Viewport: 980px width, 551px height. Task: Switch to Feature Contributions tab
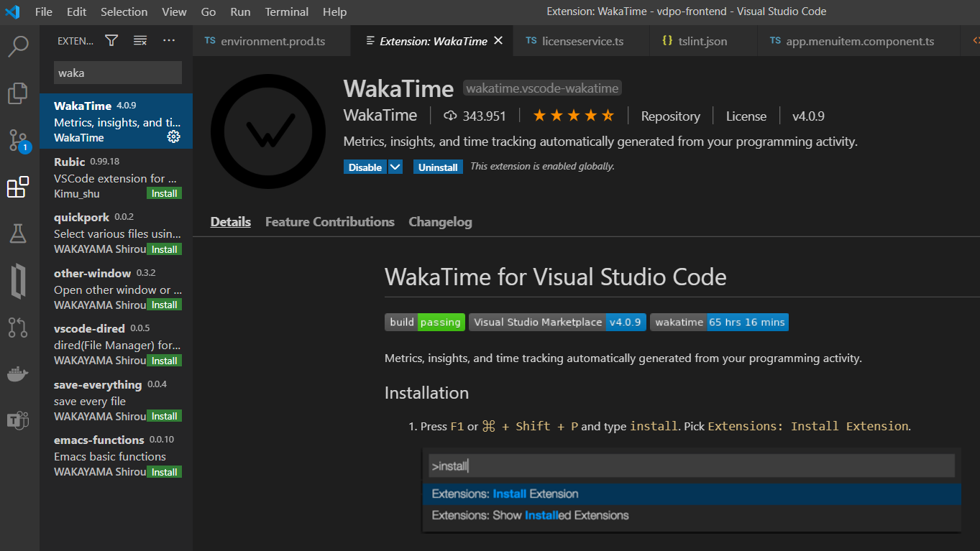click(329, 222)
